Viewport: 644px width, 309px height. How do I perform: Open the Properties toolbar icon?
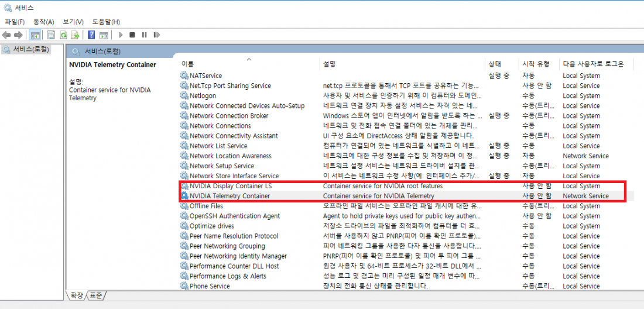(51, 35)
